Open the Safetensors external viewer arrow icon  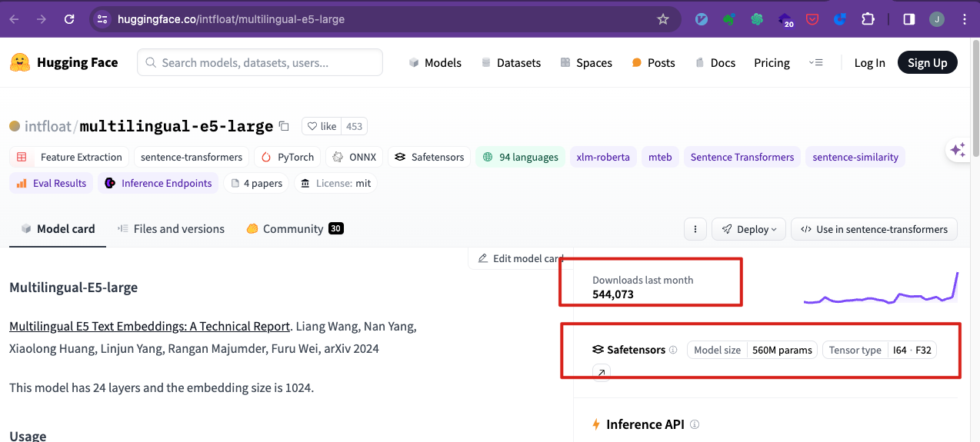pyautogui.click(x=602, y=374)
